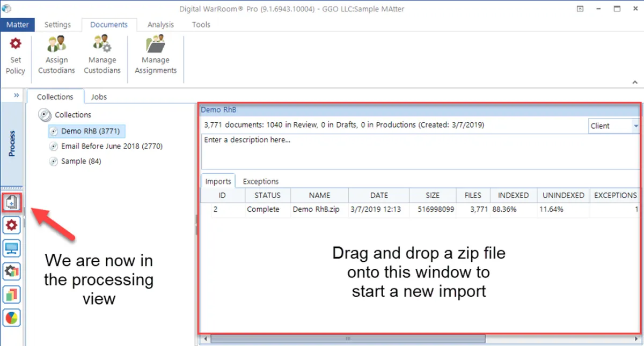Viewport: 644px width, 346px height.
Task: Open Manage Custodians ribbon icon
Action: click(x=102, y=44)
